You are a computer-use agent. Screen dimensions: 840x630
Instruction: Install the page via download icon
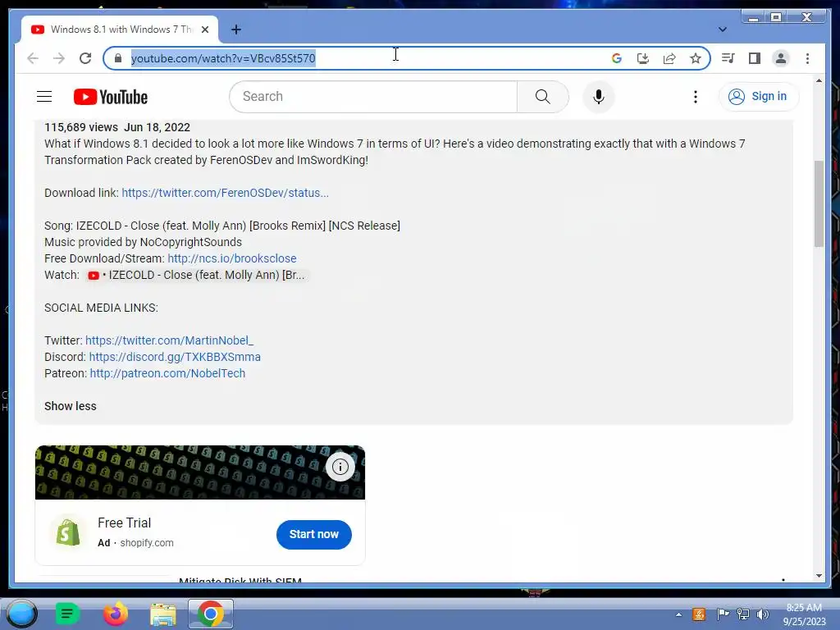643,58
